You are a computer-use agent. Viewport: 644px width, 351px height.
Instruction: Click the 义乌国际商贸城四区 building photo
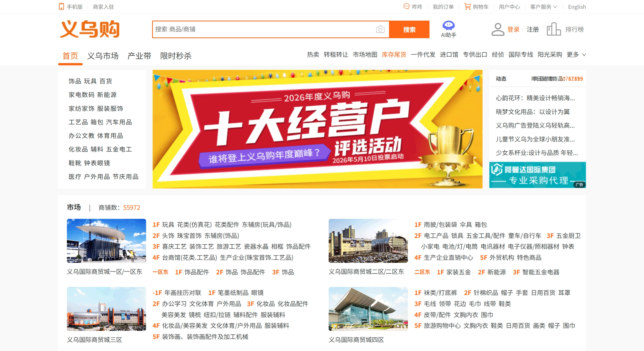click(x=368, y=309)
